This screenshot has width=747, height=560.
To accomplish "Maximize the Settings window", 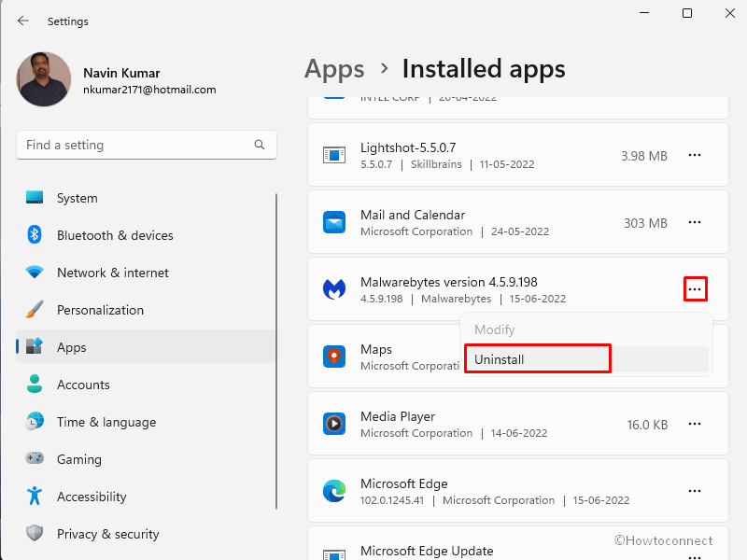I will [x=687, y=13].
